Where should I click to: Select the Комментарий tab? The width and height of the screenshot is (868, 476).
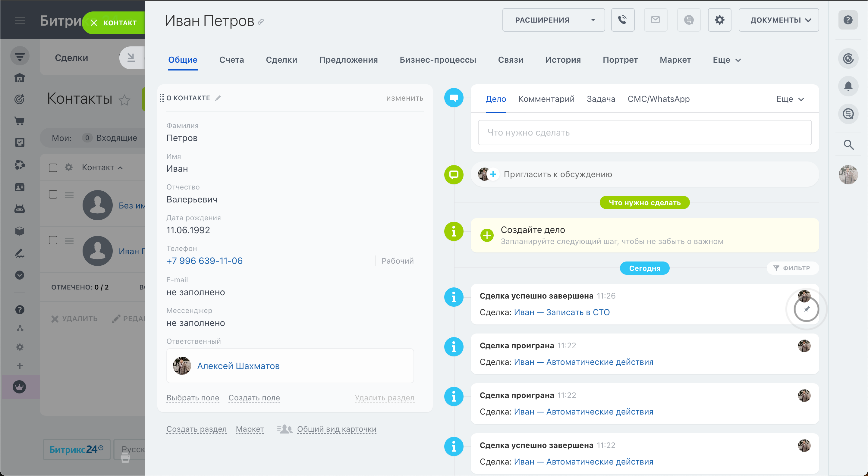tap(546, 99)
